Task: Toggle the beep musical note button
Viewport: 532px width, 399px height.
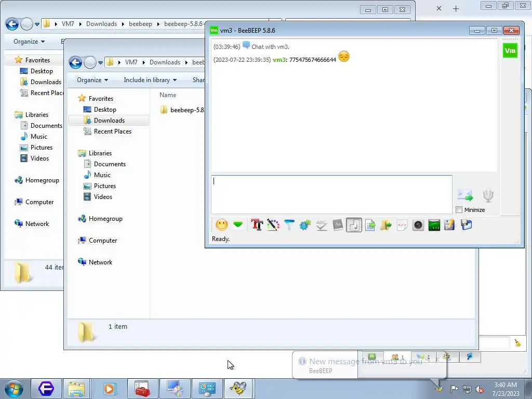Action: 354,225
